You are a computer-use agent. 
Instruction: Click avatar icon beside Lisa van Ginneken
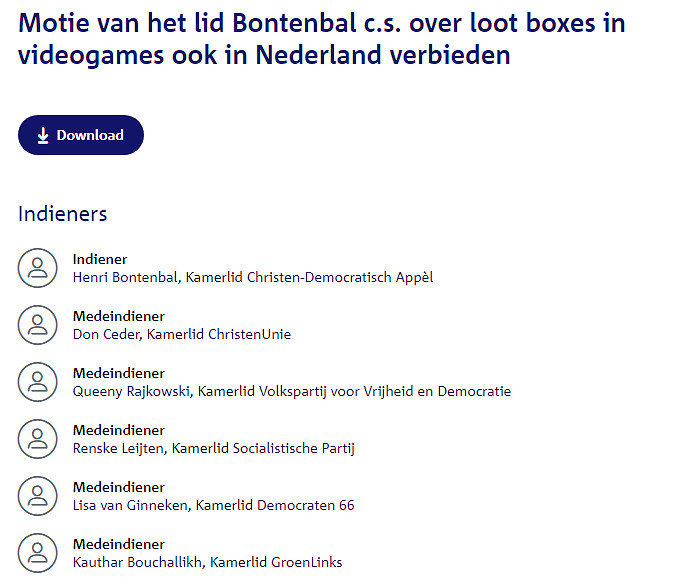[x=38, y=496]
